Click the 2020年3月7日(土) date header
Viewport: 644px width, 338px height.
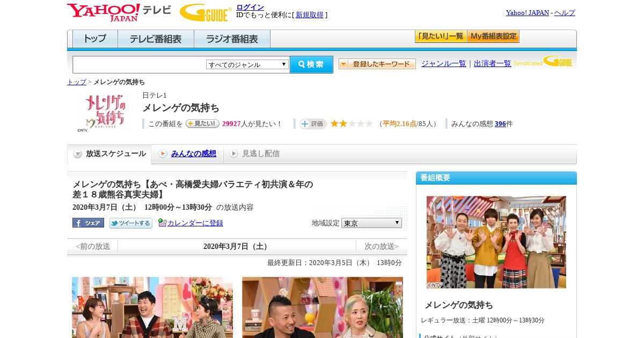(x=237, y=247)
